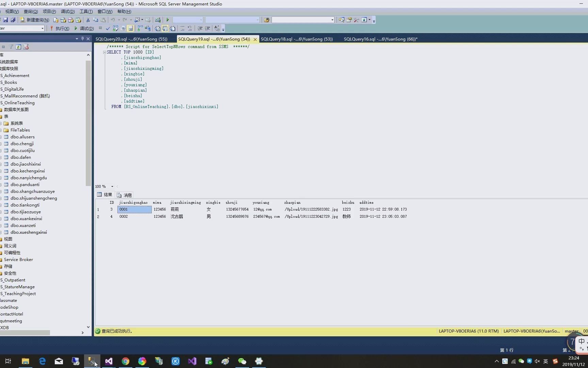The height and width of the screenshot is (368, 588).
Task: Open File Explorer from the taskbar
Action: click(x=25, y=361)
